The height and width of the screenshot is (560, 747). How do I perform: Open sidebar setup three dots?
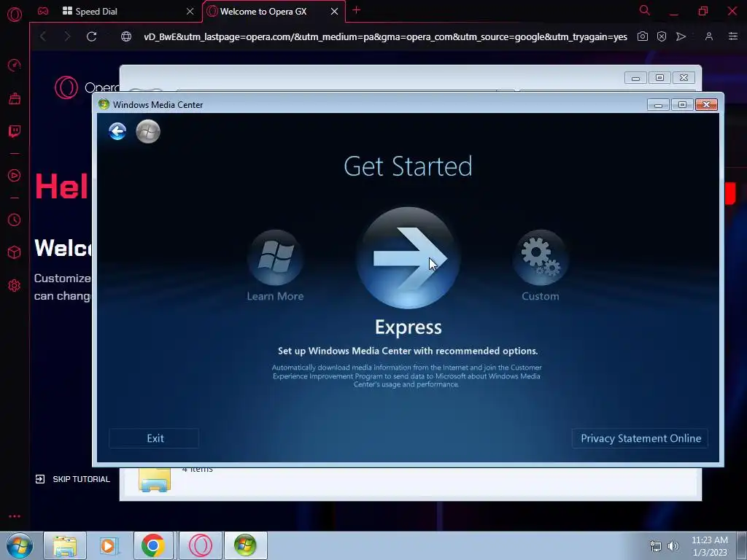click(x=15, y=516)
